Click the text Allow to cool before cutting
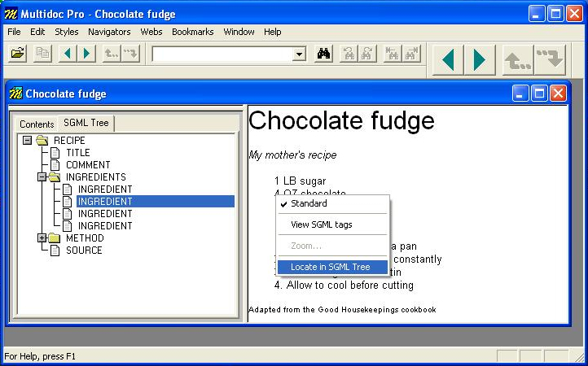The width and height of the screenshot is (588, 366). click(x=350, y=285)
